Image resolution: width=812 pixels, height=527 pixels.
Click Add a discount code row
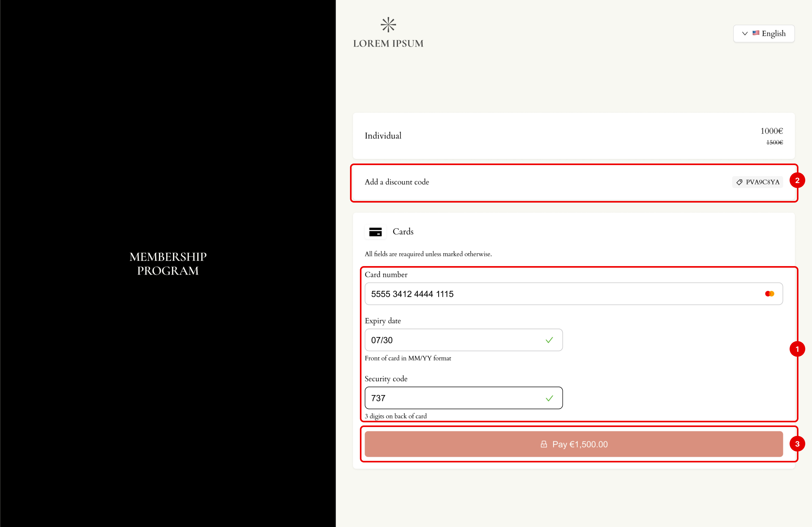point(396,182)
